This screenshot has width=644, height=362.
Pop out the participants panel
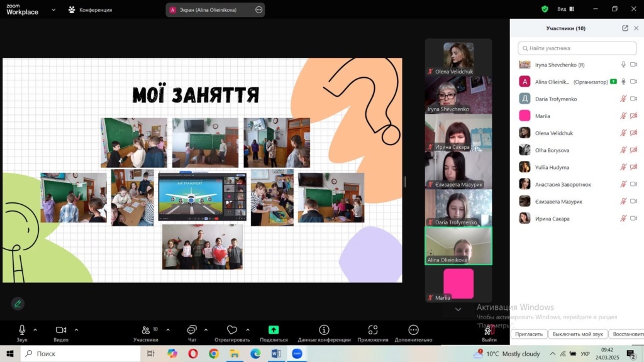625,28
